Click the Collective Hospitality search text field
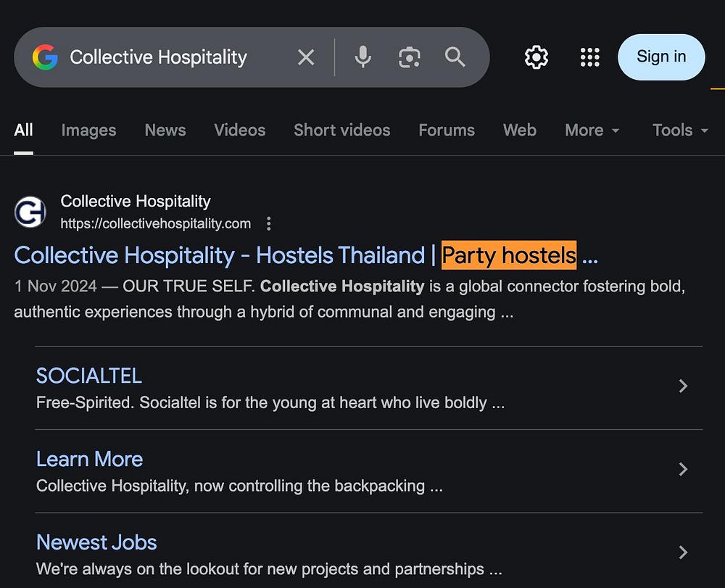The image size is (725, 588). tap(159, 57)
